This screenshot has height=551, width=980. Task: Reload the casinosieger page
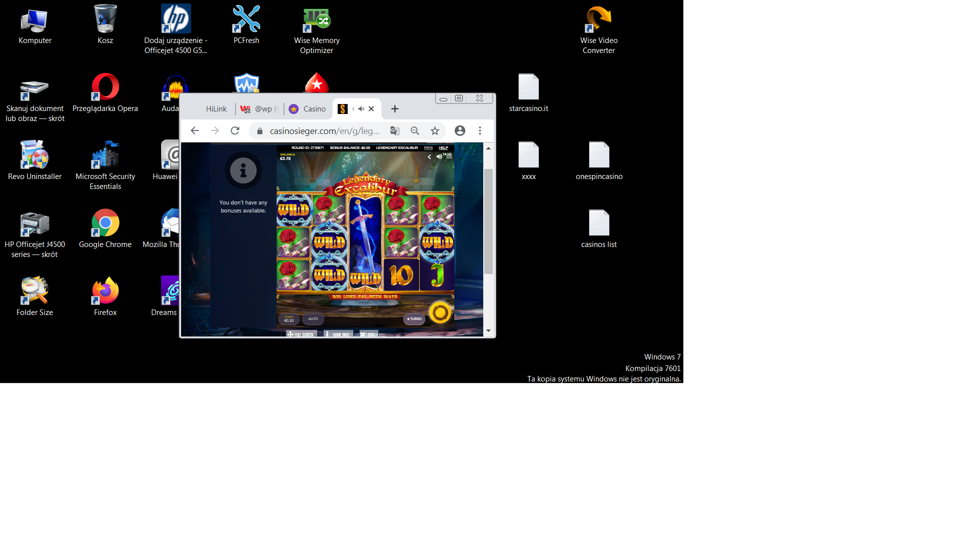235,131
